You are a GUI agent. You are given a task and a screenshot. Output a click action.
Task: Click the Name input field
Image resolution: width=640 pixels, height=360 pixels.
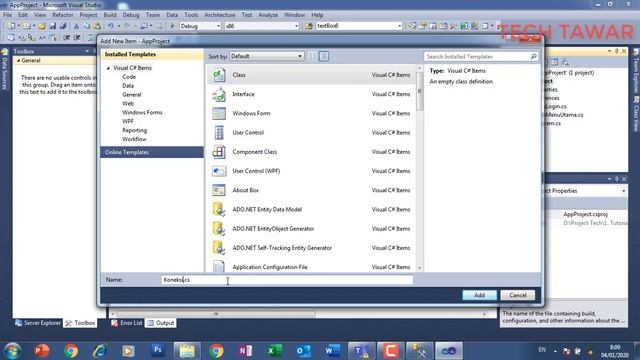coord(287,280)
